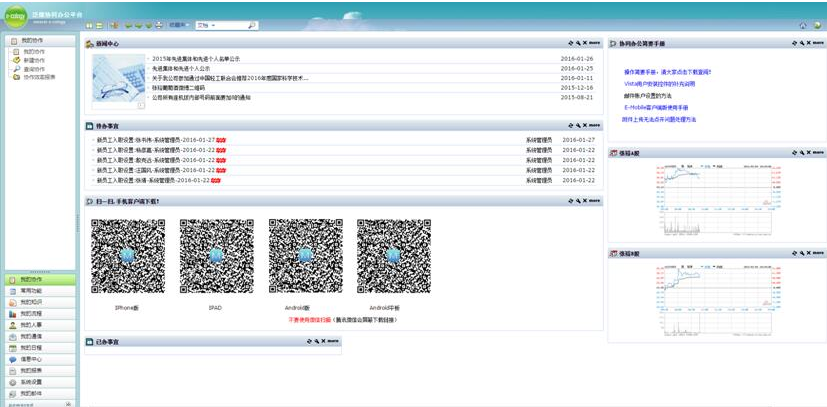Select 信息中心 sidebar menu

pos(40,360)
